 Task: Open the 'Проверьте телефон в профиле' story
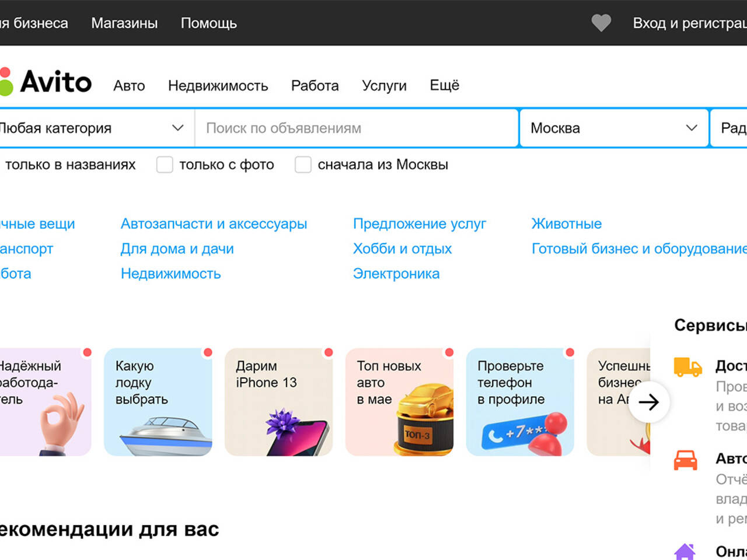(x=520, y=402)
